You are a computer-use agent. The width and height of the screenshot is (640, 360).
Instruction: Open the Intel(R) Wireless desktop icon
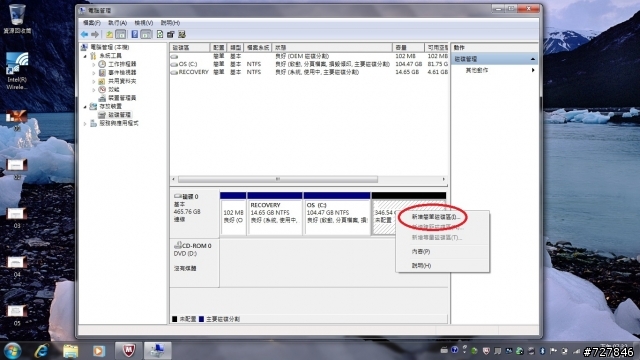(x=17, y=71)
